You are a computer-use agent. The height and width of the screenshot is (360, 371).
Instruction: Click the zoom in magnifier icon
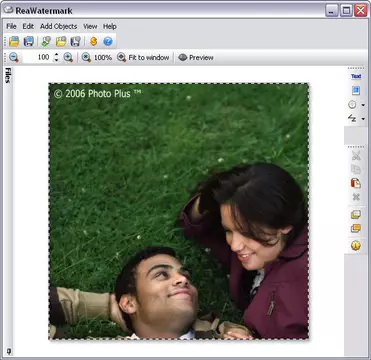(x=68, y=57)
